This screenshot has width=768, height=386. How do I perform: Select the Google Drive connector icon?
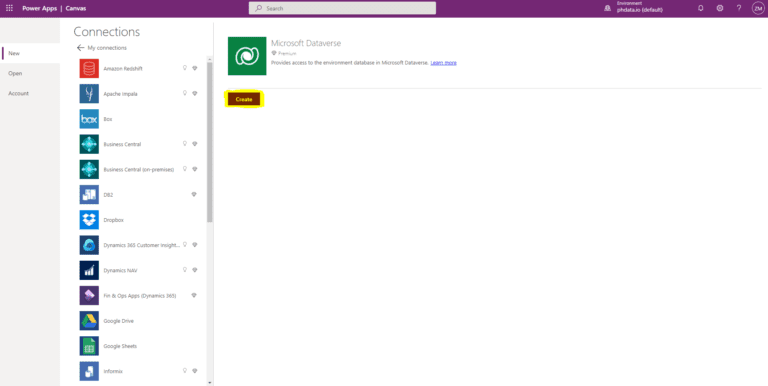89,321
